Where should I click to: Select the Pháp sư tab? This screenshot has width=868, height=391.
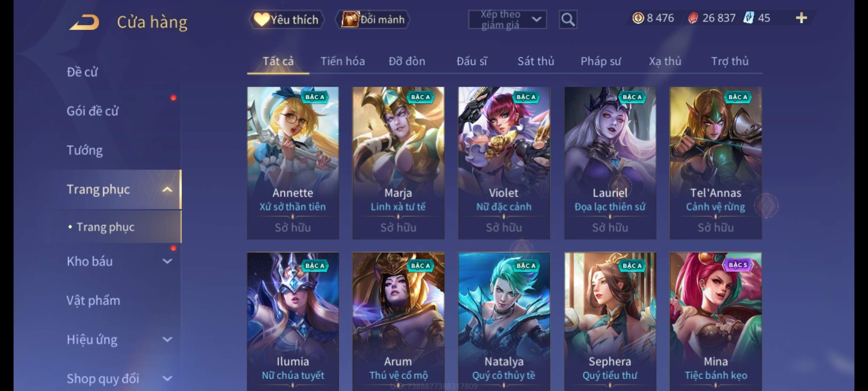(600, 61)
